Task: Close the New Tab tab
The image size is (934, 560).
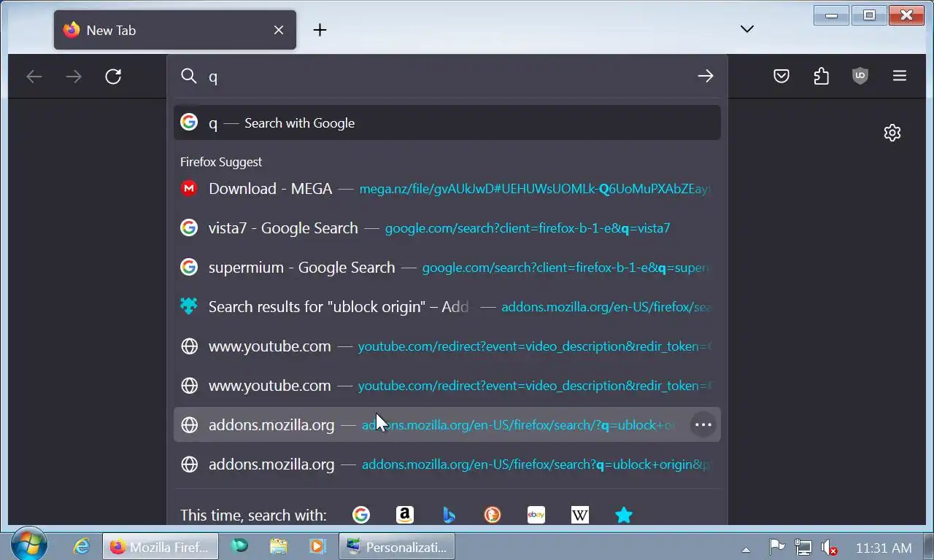Action: click(x=279, y=30)
